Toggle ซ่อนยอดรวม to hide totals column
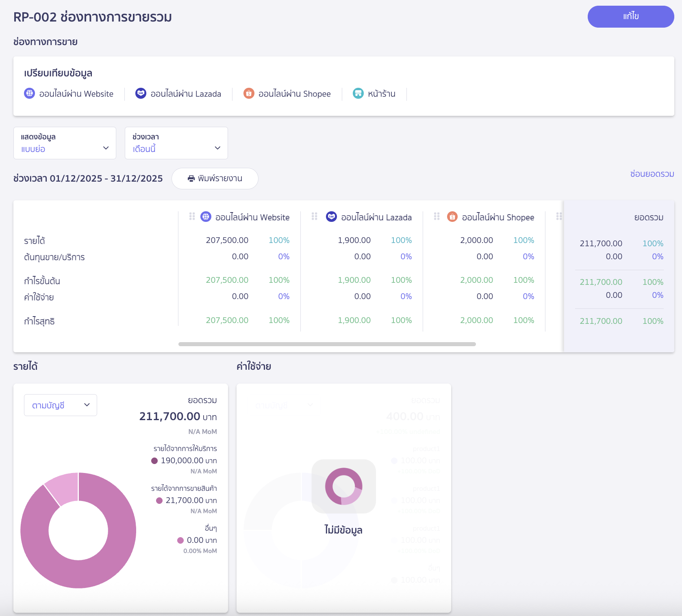 (652, 174)
